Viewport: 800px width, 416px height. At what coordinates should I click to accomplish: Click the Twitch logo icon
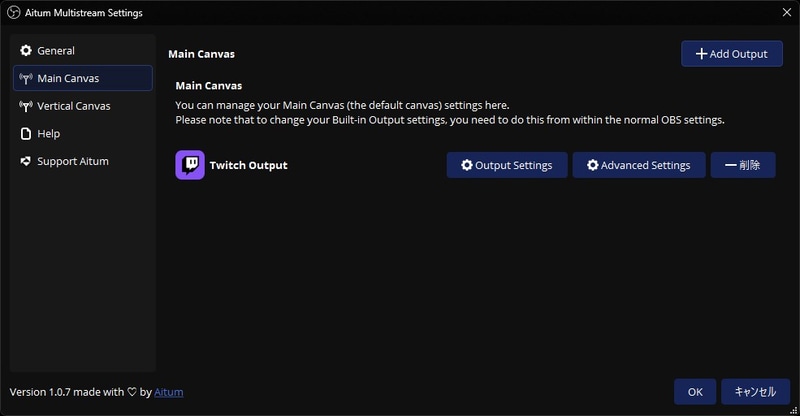point(190,165)
